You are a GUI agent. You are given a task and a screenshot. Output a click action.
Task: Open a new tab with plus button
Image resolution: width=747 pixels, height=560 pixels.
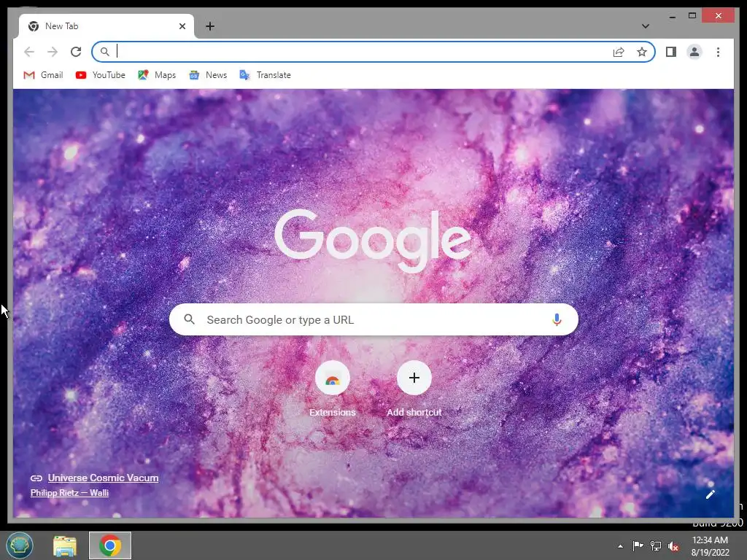pyautogui.click(x=210, y=26)
